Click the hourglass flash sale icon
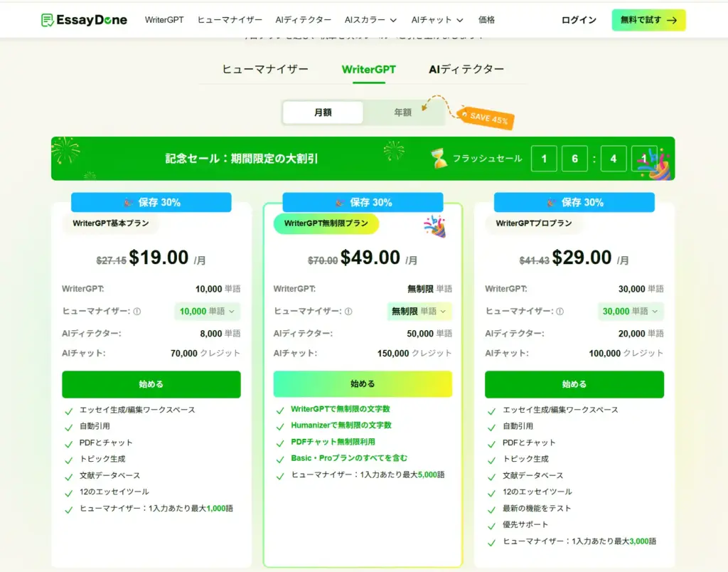This screenshot has width=728, height=572. [439, 159]
